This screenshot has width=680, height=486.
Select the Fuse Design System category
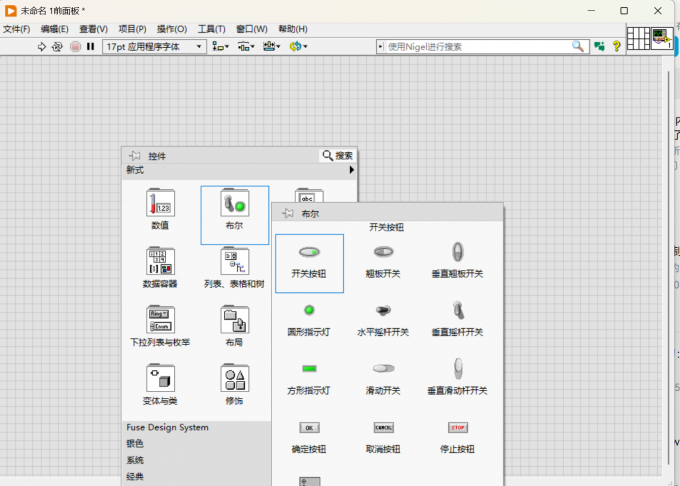[167, 427]
